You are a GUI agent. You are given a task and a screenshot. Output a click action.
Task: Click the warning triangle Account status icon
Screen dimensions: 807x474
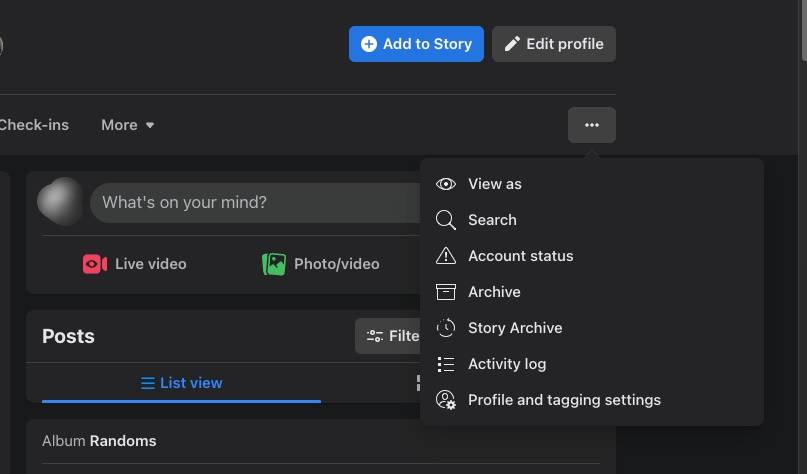coord(446,256)
